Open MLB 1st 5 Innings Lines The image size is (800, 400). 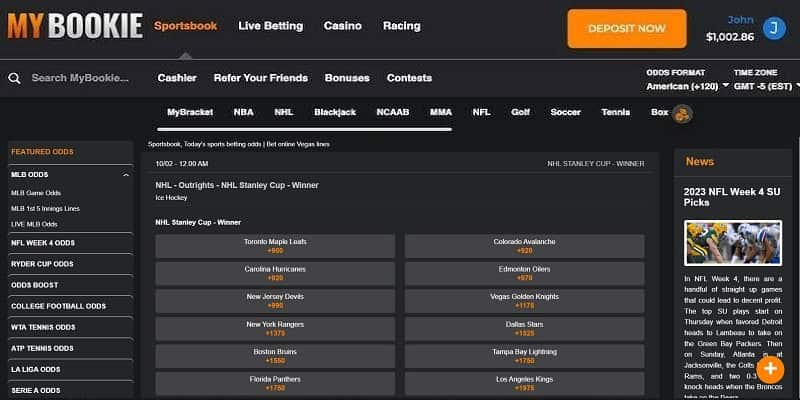click(45, 209)
